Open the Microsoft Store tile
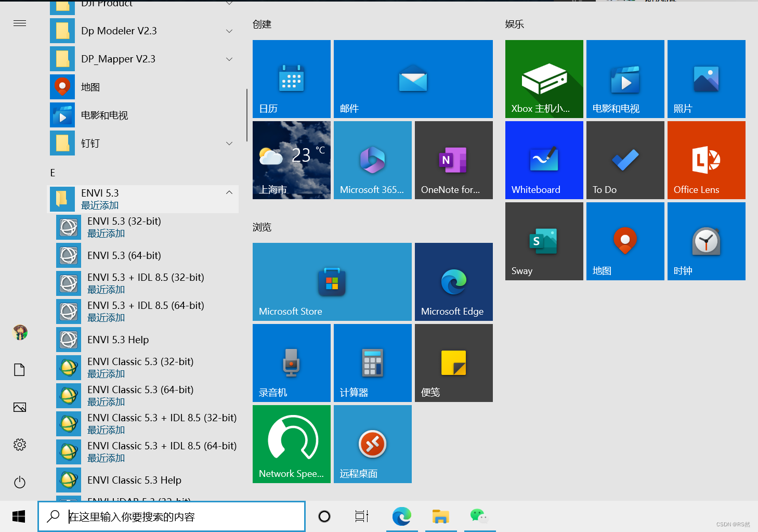This screenshot has width=758, height=532. click(x=332, y=282)
